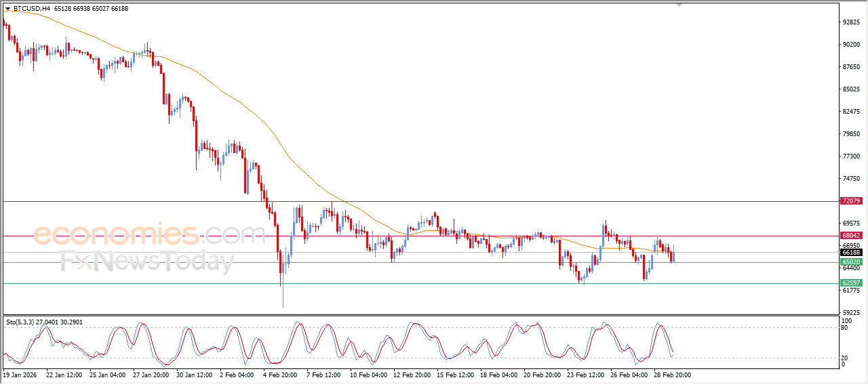This screenshot has height=384, width=868.
Task: Click the black 66188 current price tag
Action: [x=851, y=253]
